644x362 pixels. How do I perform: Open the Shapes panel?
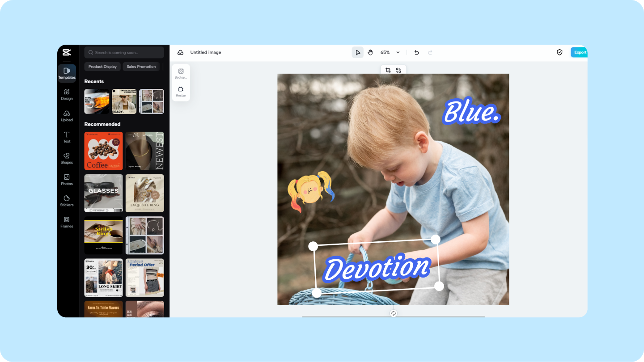click(x=67, y=158)
